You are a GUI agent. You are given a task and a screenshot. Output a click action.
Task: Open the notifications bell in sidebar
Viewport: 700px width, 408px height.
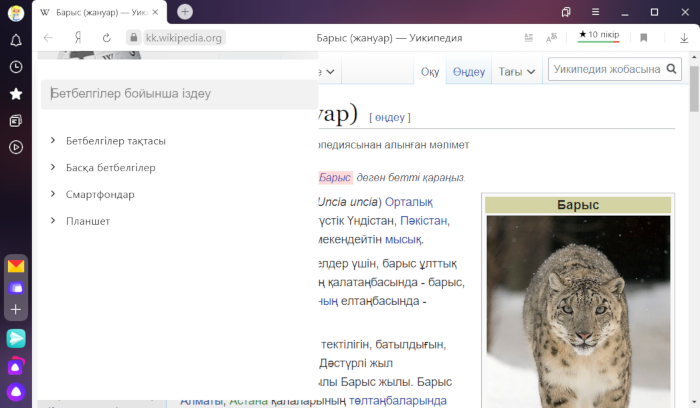coord(16,41)
